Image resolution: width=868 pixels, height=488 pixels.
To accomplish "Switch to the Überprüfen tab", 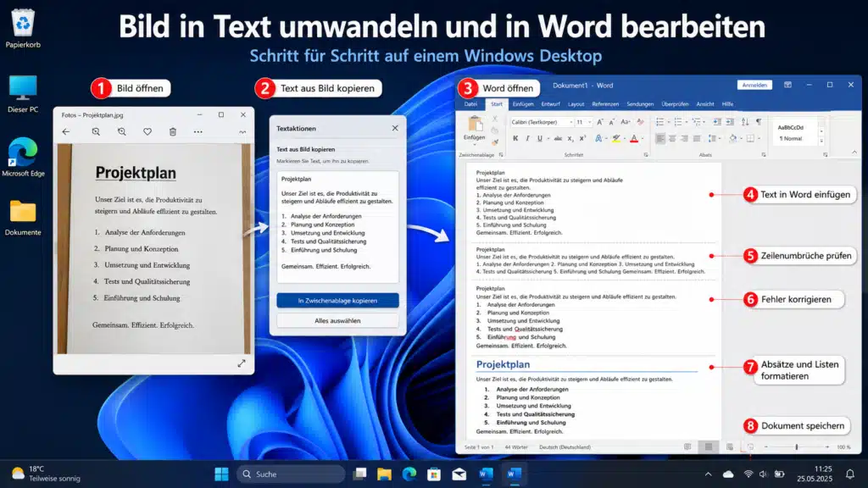I will tap(675, 104).
